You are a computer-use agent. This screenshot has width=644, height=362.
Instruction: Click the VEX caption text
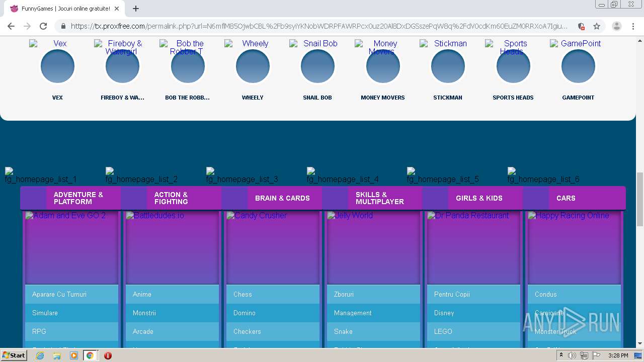tap(57, 98)
